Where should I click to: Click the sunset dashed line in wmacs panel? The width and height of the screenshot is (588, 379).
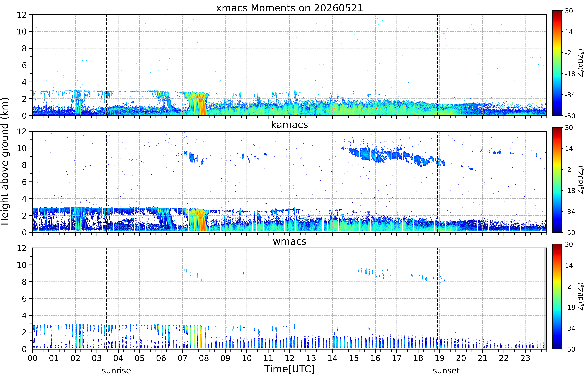[437, 299]
